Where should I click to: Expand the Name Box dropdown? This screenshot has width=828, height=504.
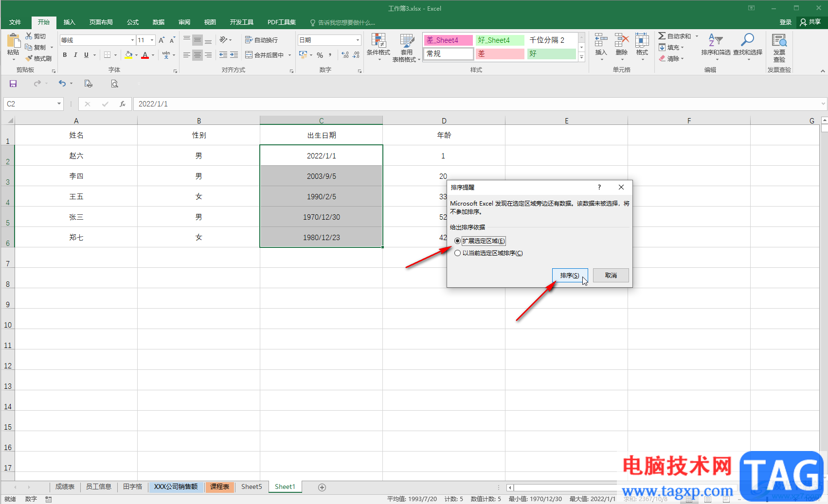59,104
